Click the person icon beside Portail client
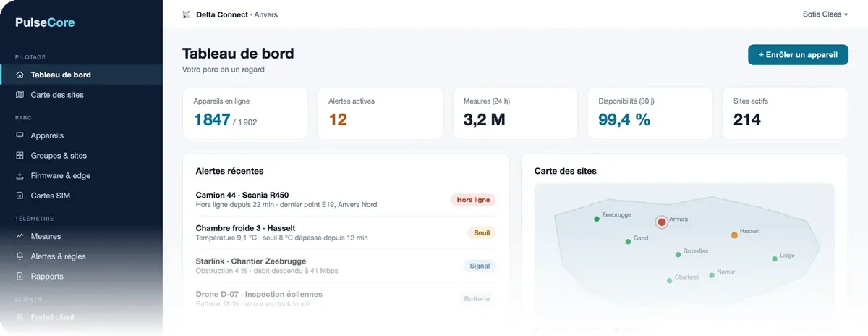 20,317
